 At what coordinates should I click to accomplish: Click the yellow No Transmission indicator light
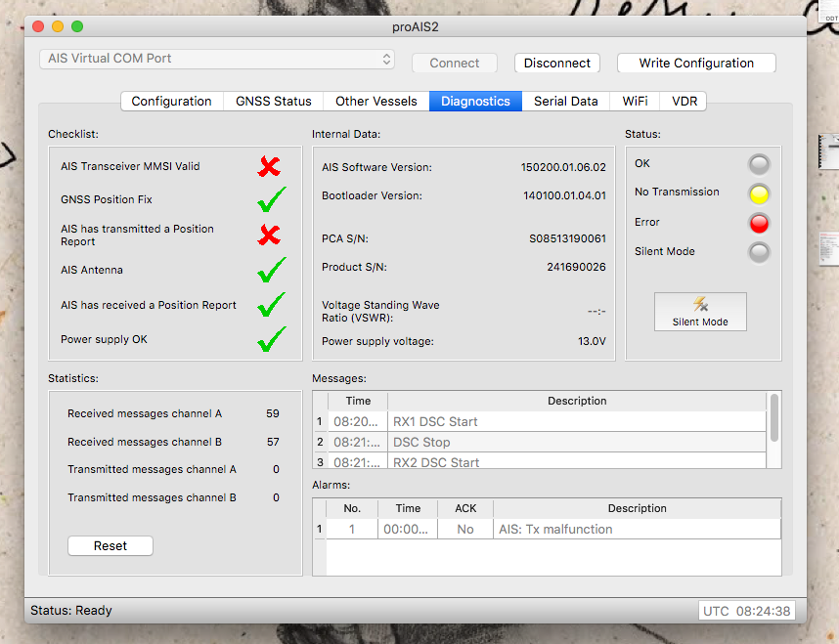point(759,194)
